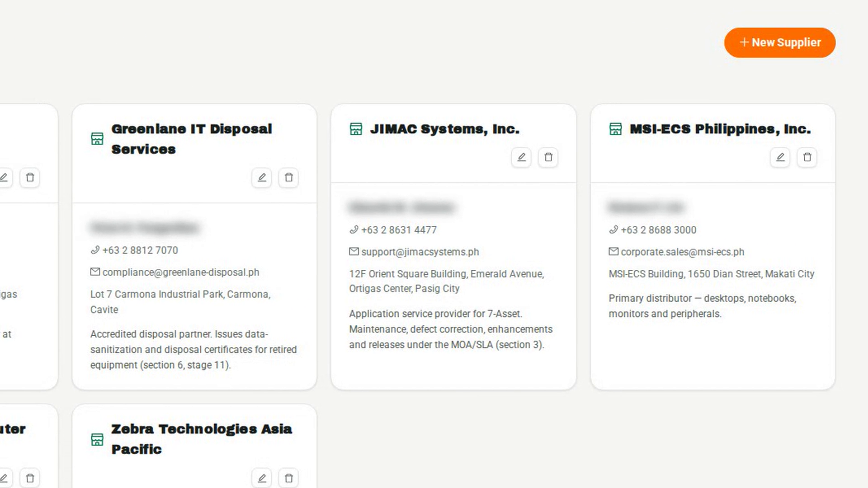
Task: Click the Carmona Industrial Park address text
Action: [x=180, y=302]
